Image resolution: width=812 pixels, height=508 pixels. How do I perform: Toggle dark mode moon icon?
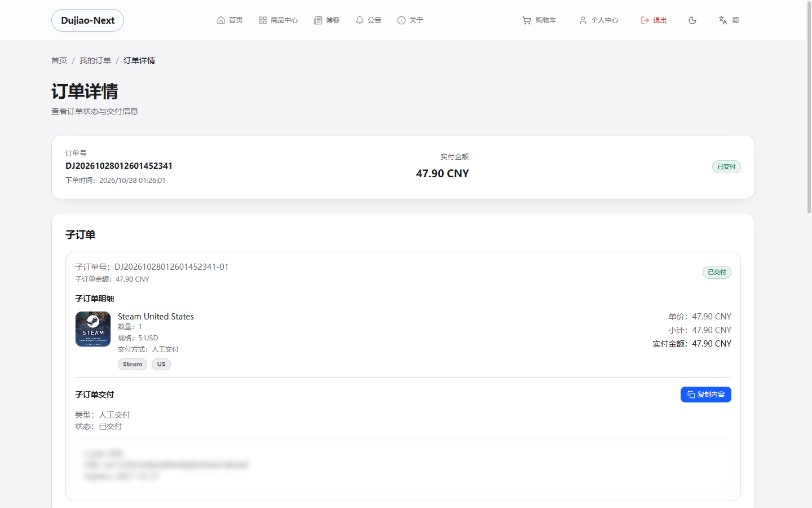(x=692, y=20)
